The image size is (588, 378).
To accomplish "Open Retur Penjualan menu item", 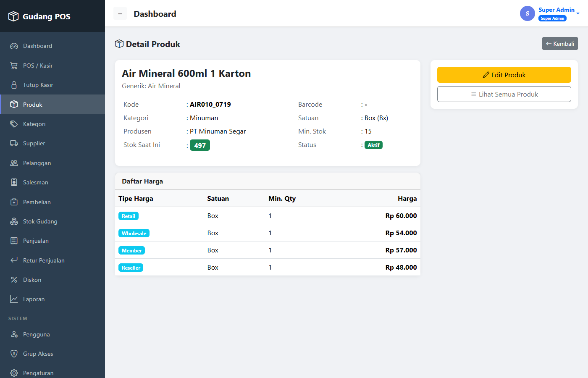I will (x=52, y=260).
